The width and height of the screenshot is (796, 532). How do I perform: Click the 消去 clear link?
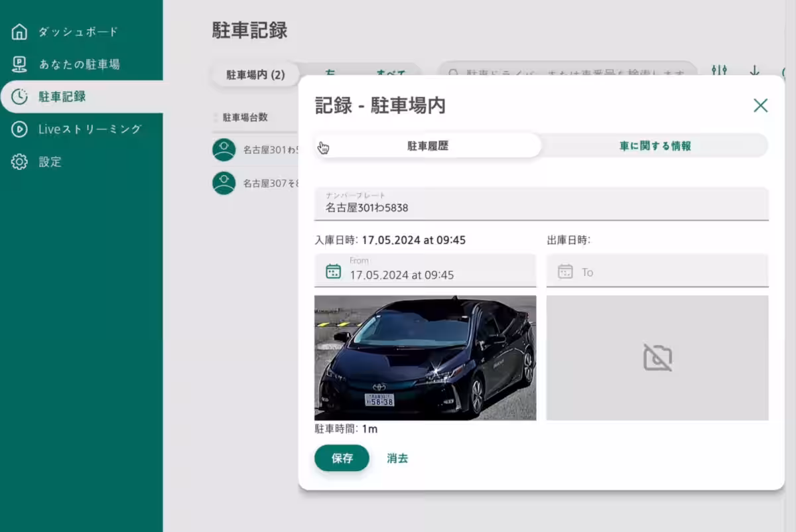pyautogui.click(x=397, y=458)
